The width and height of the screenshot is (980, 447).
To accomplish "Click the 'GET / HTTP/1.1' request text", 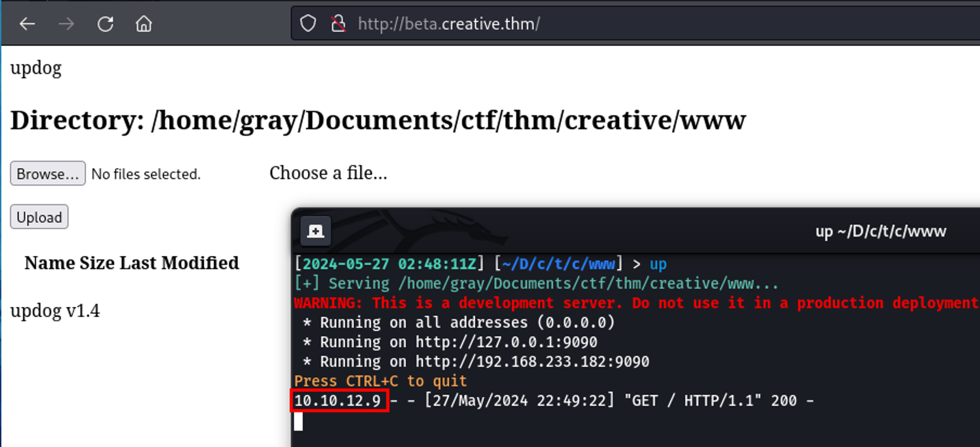I will click(693, 401).
